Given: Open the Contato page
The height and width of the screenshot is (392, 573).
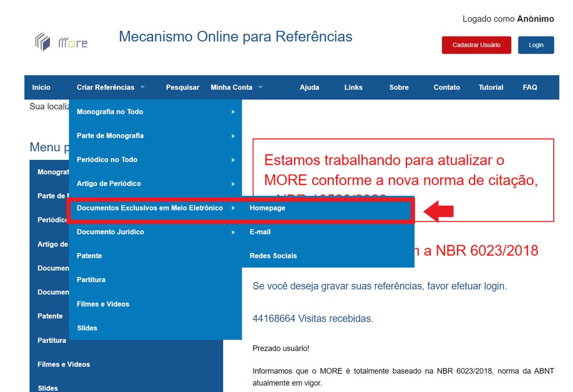Looking at the screenshot, I should [x=447, y=87].
